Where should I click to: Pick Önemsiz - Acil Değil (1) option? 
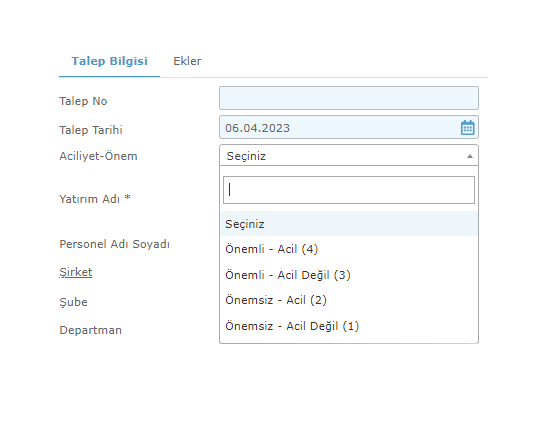point(349,326)
